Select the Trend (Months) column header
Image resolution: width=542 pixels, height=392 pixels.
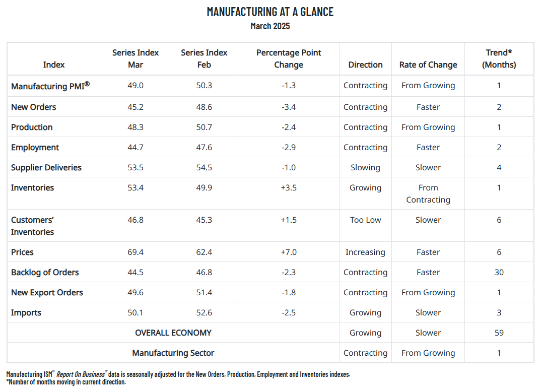[499, 59]
